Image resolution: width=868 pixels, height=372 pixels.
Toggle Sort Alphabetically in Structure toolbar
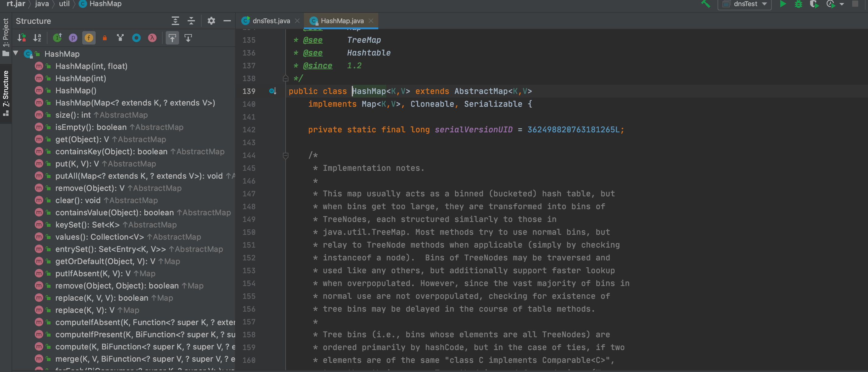pos(37,38)
